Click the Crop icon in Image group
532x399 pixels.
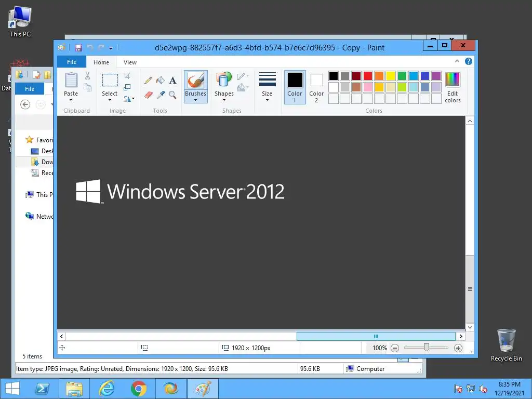tap(127, 76)
